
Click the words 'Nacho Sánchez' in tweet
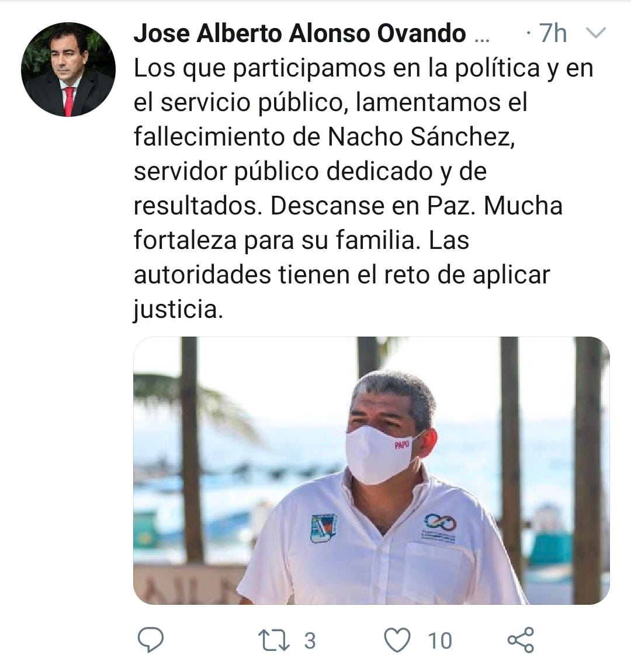pos(421,137)
